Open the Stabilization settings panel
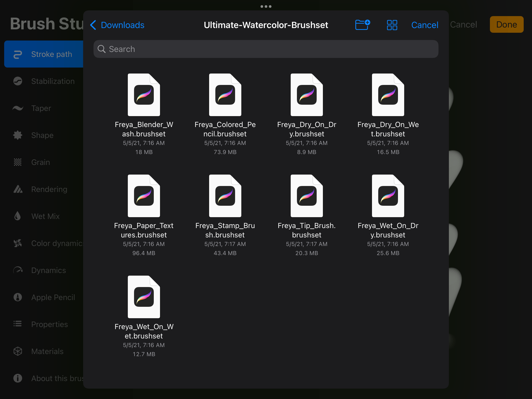 click(53, 81)
